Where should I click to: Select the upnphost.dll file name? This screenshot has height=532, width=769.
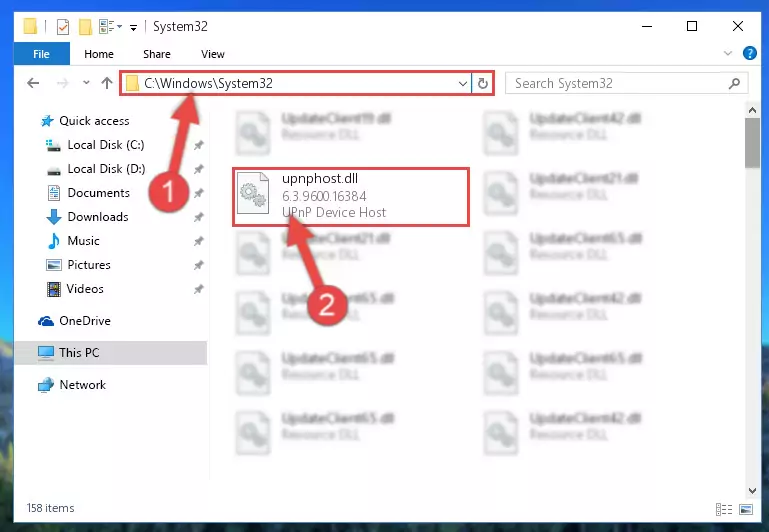click(320, 178)
